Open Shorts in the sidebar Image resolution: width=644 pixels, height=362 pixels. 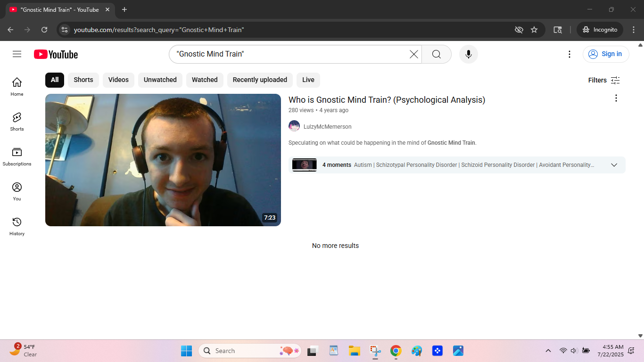click(x=17, y=122)
